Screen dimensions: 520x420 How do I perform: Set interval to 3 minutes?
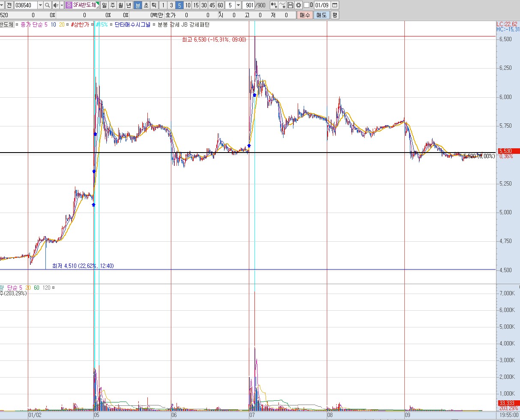pyautogui.click(x=171, y=5)
